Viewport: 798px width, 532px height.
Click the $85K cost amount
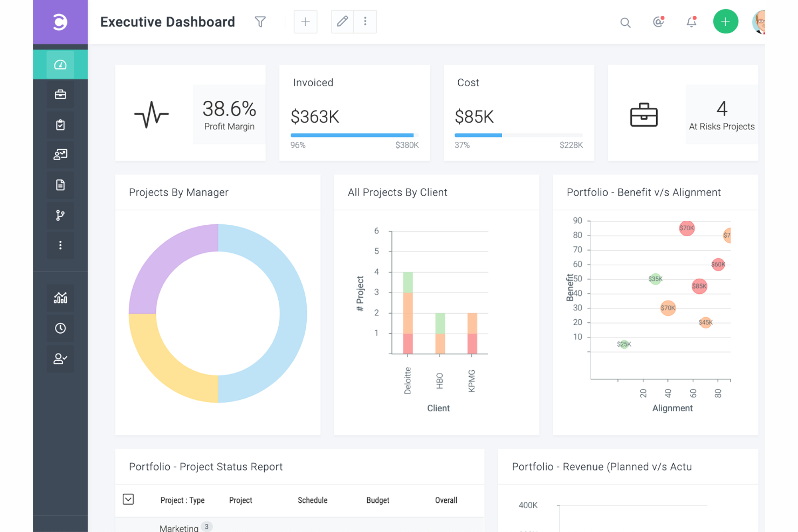click(474, 116)
